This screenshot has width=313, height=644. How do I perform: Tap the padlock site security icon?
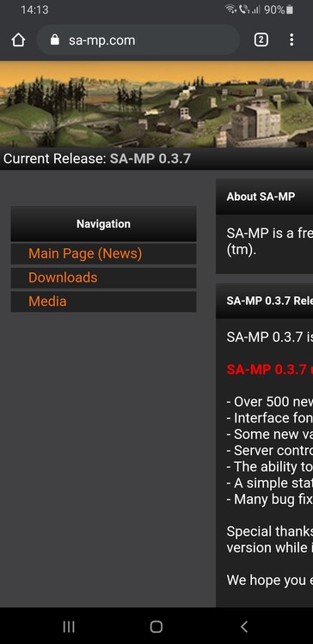tap(55, 39)
